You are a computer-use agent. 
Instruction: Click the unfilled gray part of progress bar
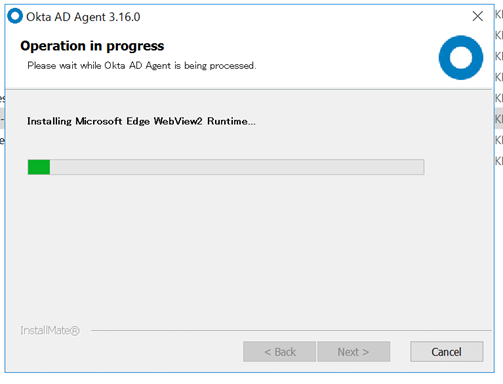(237, 167)
